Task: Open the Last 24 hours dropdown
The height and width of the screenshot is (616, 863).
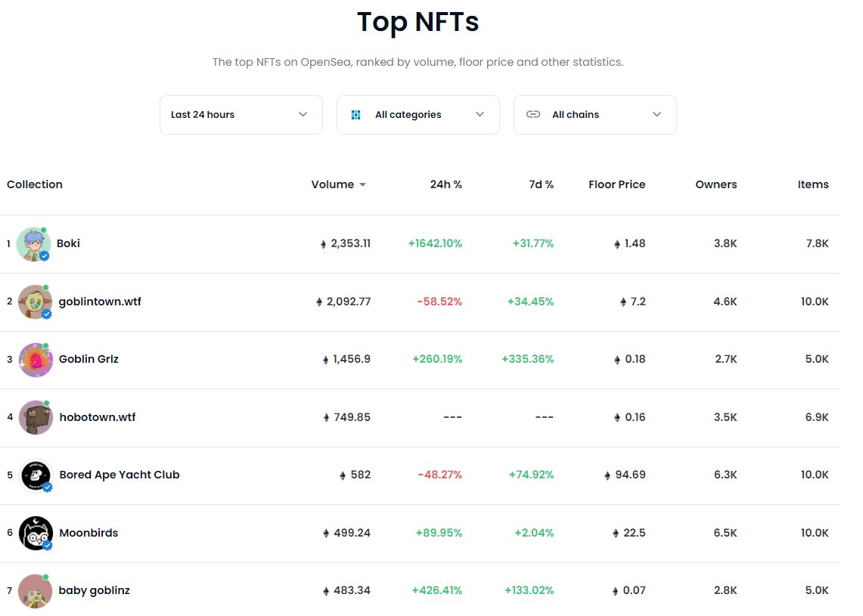Action: tap(241, 114)
